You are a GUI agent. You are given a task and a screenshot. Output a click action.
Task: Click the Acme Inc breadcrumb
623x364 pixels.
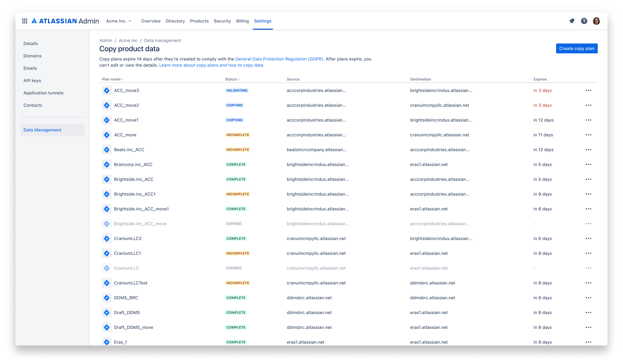point(128,40)
